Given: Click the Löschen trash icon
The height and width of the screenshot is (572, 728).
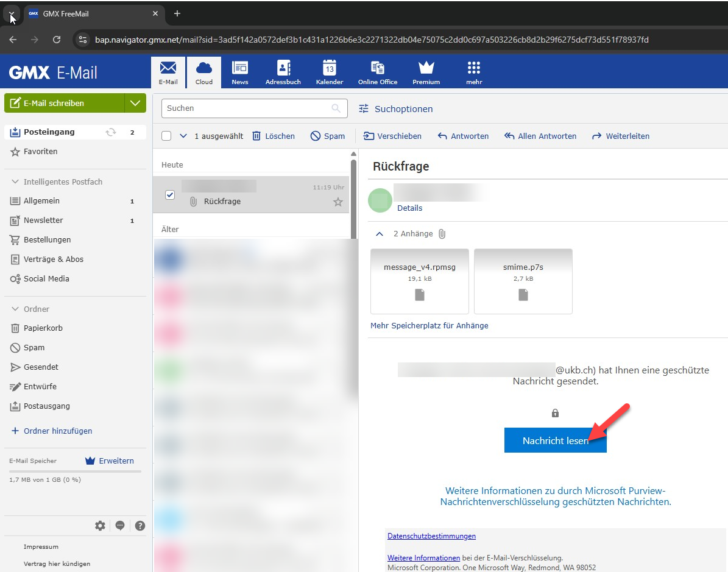Looking at the screenshot, I should point(256,136).
